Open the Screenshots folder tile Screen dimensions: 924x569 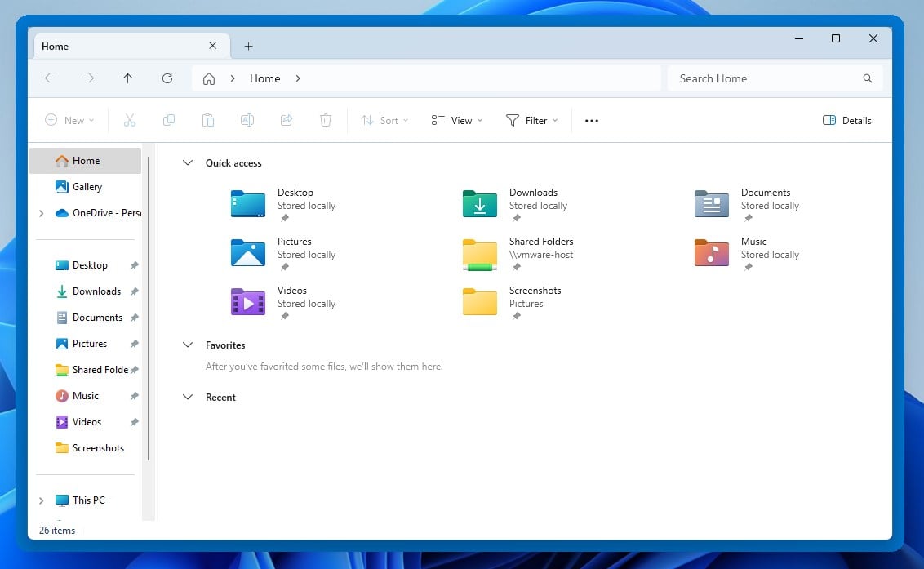point(512,303)
